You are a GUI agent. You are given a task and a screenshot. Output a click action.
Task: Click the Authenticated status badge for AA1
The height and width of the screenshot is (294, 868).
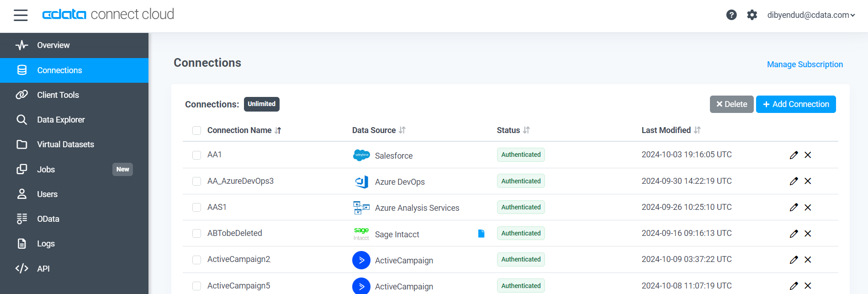click(521, 155)
